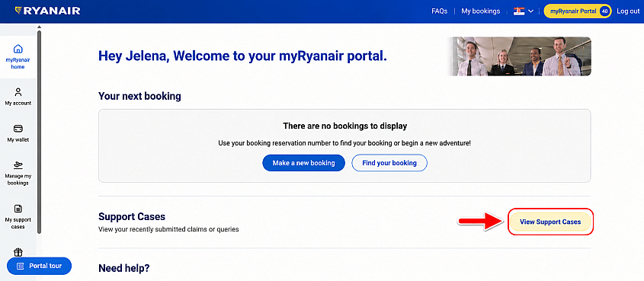Click the Ryanair logo in header

tap(48, 11)
